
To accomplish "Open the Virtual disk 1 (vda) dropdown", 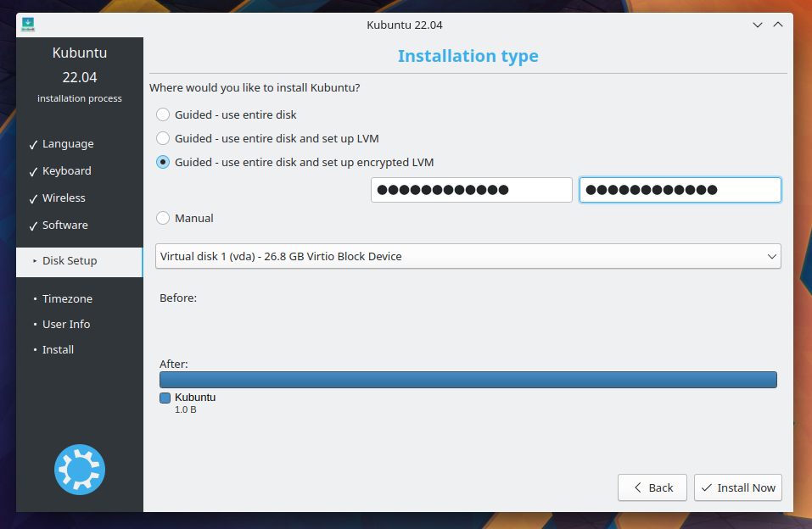I will tap(468, 256).
